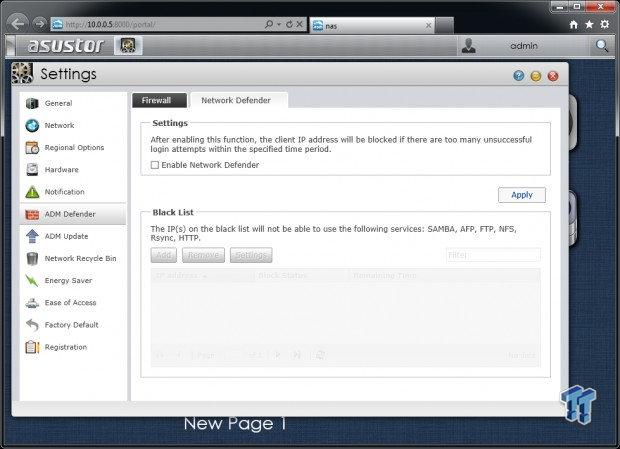
Task: Select the Ease of Access icon
Action: point(32,303)
